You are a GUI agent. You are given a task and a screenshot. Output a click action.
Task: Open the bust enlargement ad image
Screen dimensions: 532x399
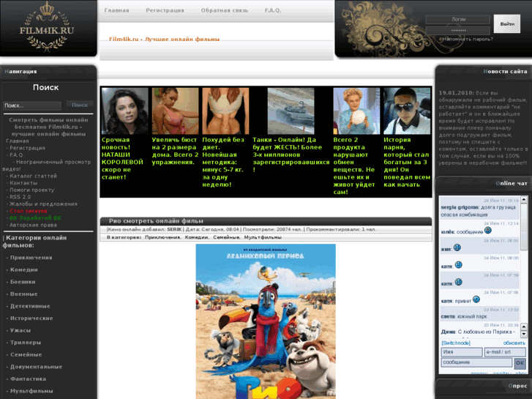point(175,111)
